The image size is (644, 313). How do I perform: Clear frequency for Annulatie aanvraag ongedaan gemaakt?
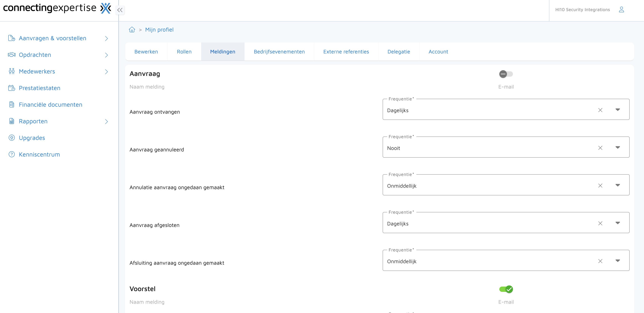(600, 186)
